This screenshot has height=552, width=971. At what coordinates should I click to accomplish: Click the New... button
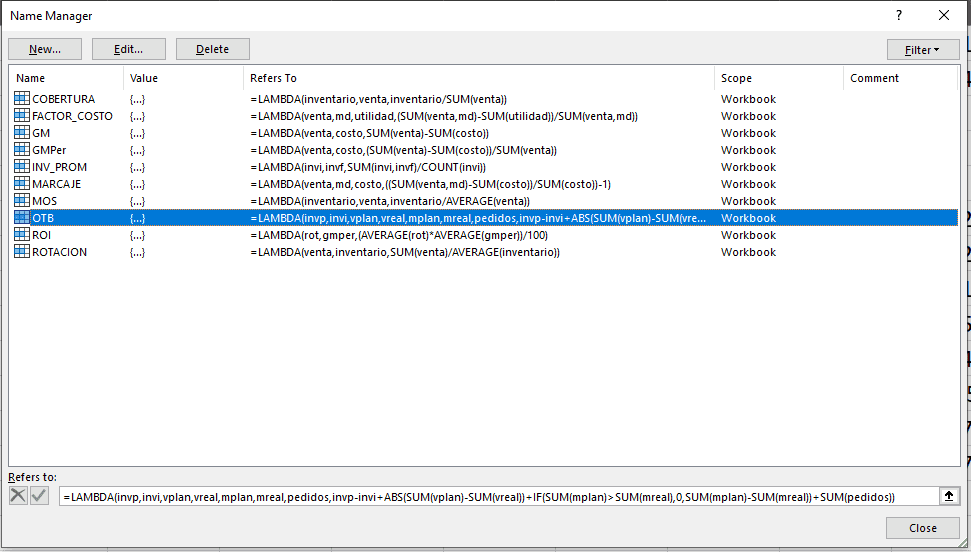tap(45, 49)
